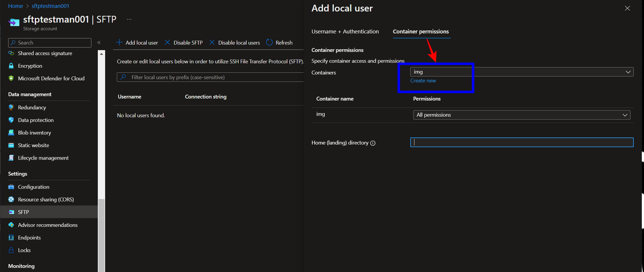Image resolution: width=644 pixels, height=272 pixels.
Task: Click the Locks padlock icon
Action: pos(11,250)
